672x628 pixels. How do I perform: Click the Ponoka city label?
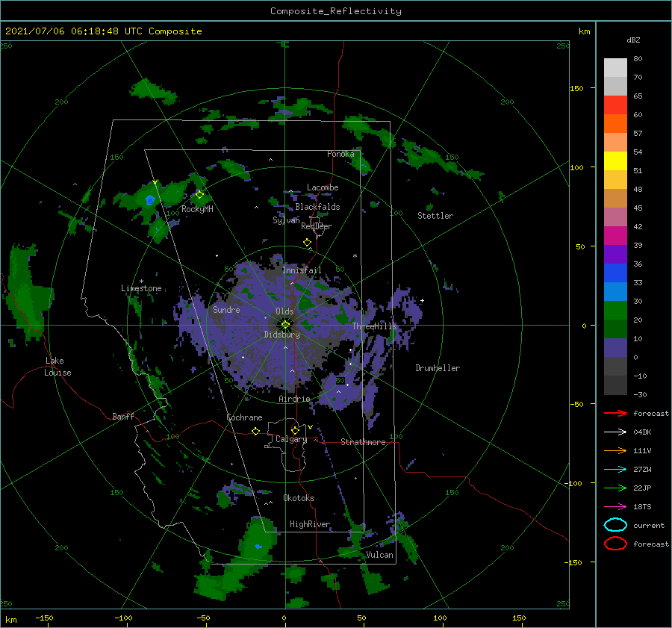pyautogui.click(x=340, y=154)
